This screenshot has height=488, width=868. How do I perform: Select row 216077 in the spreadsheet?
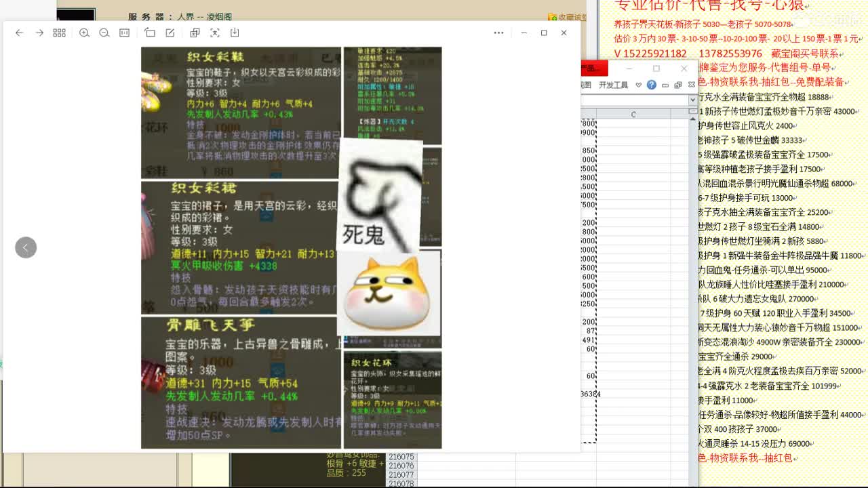[401, 475]
